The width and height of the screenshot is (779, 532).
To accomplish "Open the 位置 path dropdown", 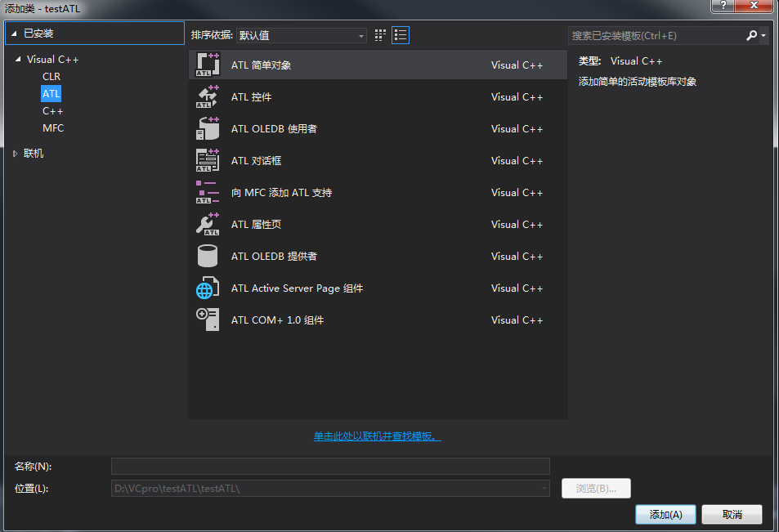I will pyautogui.click(x=544, y=489).
